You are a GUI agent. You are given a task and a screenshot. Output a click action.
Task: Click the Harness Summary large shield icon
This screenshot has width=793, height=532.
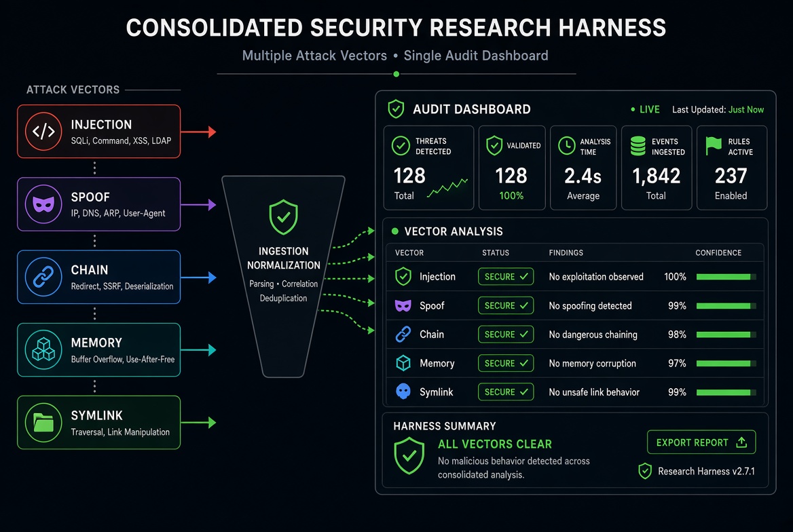point(409,455)
